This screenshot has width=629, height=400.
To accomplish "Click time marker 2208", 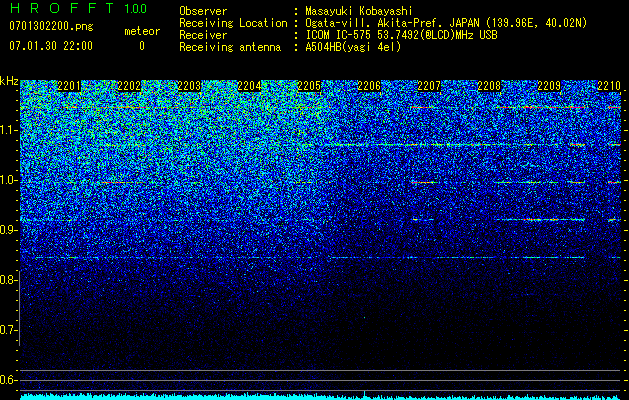I will 489,86.
